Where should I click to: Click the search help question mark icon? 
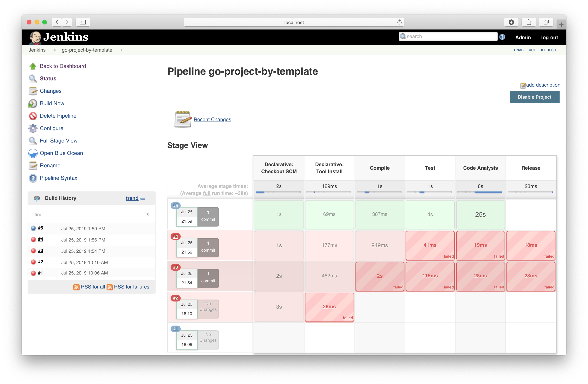coord(502,37)
